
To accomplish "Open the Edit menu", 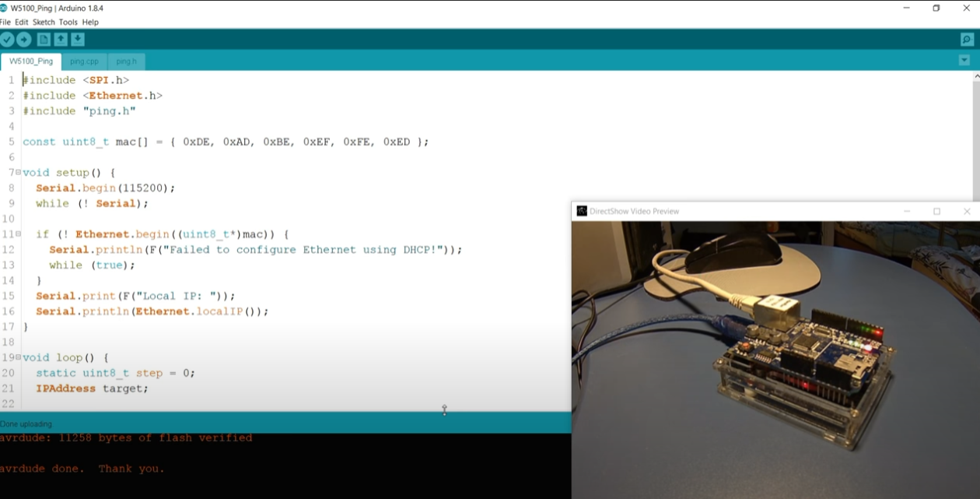I will [22, 22].
